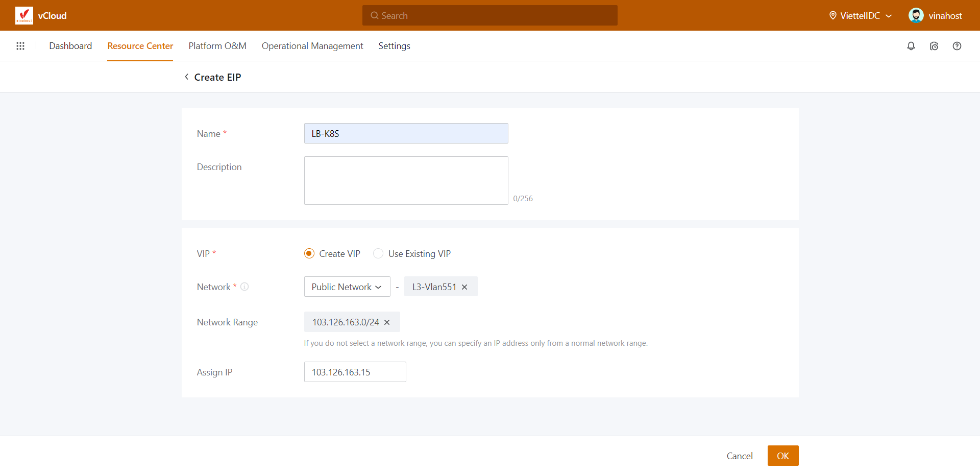The image size is (980, 474).
Task: Select the Use Existing VIP option
Action: click(x=378, y=254)
